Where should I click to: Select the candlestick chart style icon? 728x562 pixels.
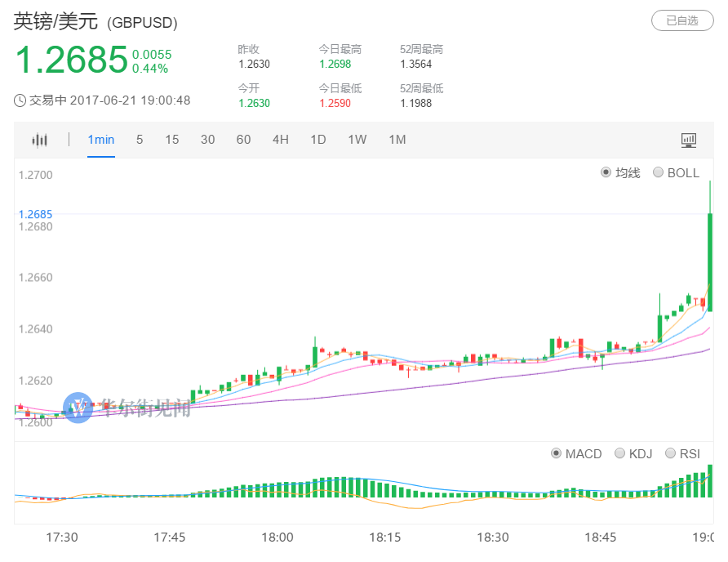coord(39,140)
